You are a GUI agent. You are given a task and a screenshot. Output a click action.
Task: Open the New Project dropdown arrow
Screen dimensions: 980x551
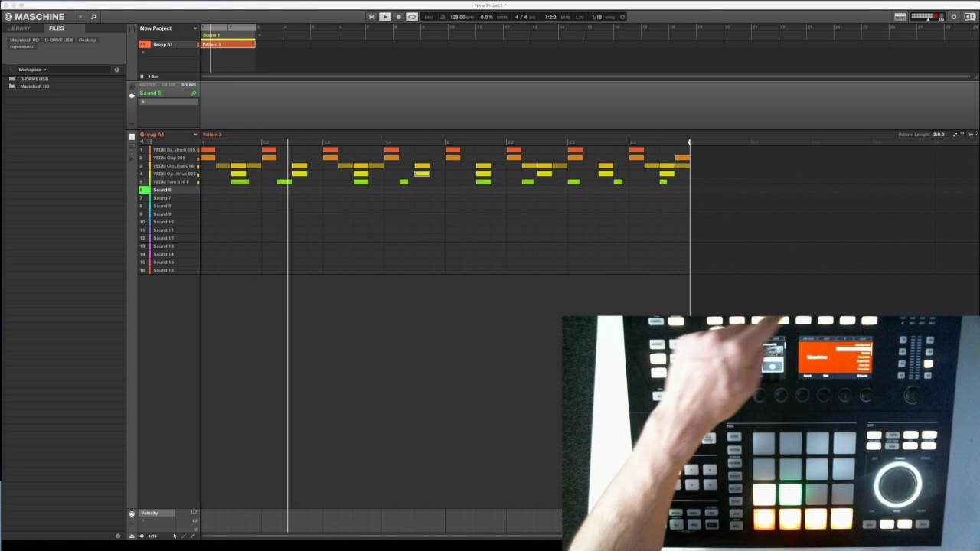click(x=195, y=28)
